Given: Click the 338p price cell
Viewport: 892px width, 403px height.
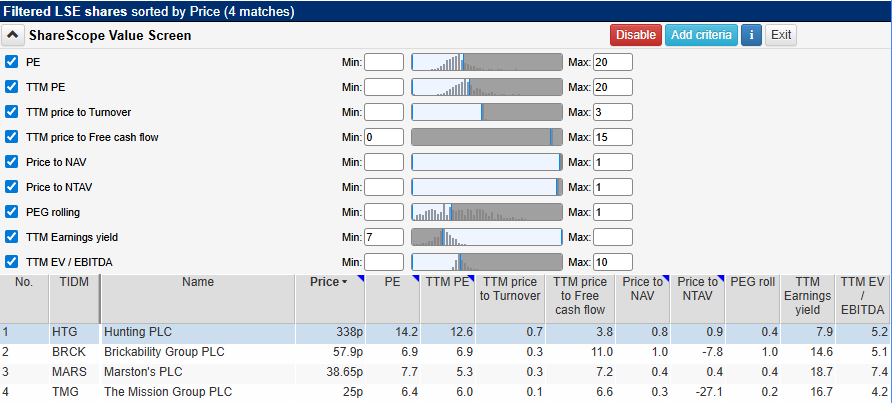Looking at the screenshot, I should [x=330, y=334].
